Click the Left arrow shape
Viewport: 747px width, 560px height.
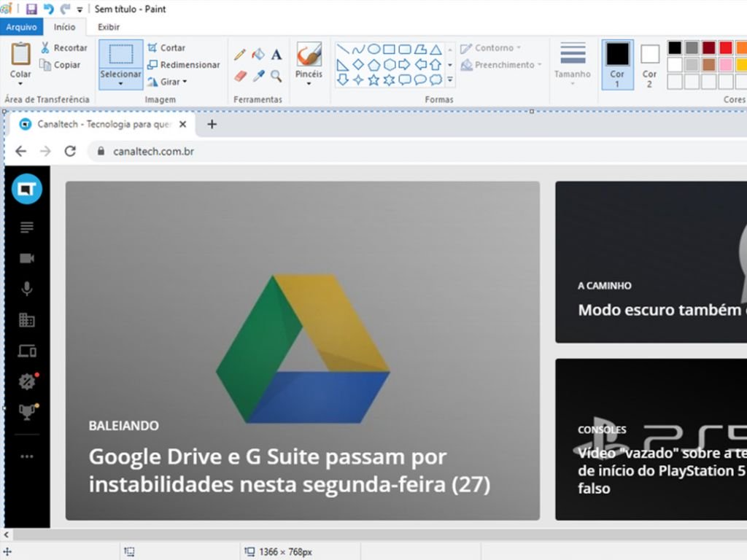tap(420, 64)
